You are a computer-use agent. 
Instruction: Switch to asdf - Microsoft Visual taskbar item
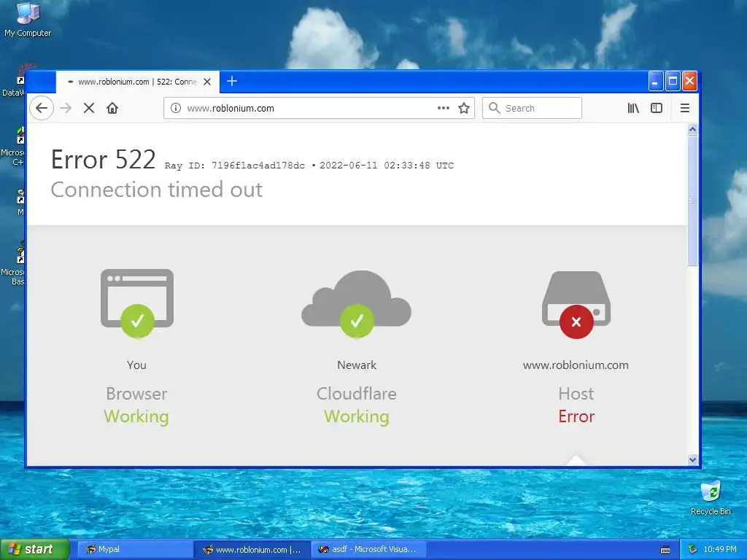coord(368,549)
